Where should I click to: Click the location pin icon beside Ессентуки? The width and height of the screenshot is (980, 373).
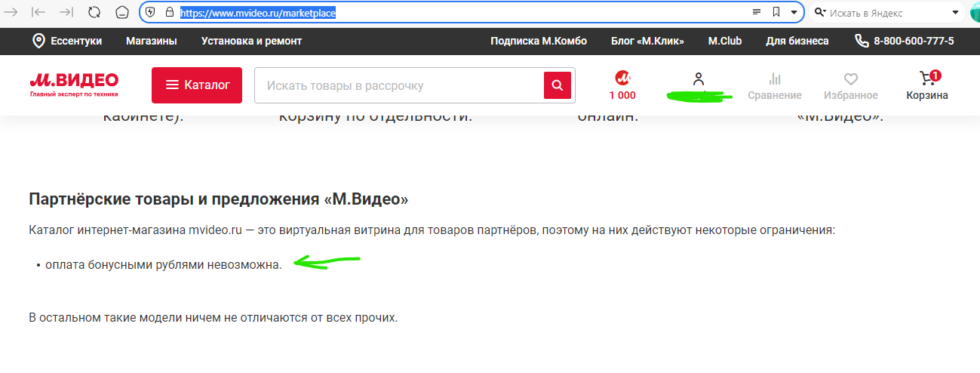(x=38, y=41)
